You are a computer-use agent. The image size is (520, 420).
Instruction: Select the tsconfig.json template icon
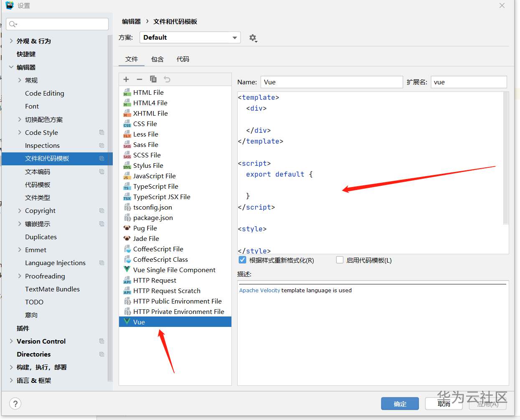[127, 207]
